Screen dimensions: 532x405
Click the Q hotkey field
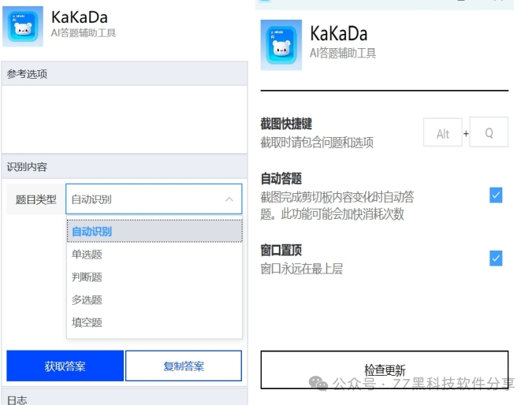click(x=489, y=132)
